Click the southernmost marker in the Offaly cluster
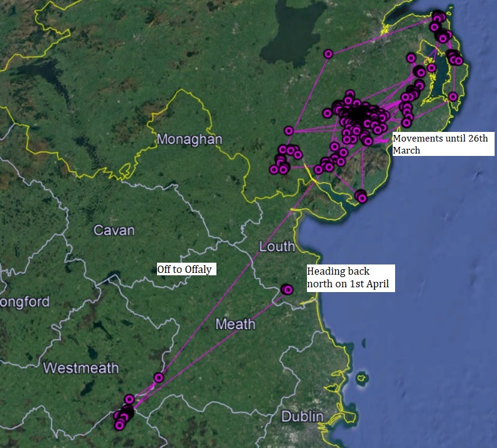 coord(119,425)
